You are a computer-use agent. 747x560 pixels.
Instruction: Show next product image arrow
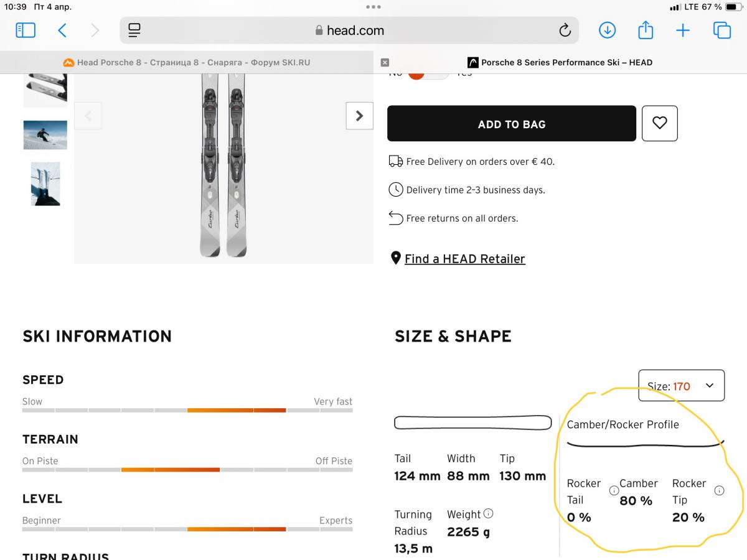tap(359, 116)
